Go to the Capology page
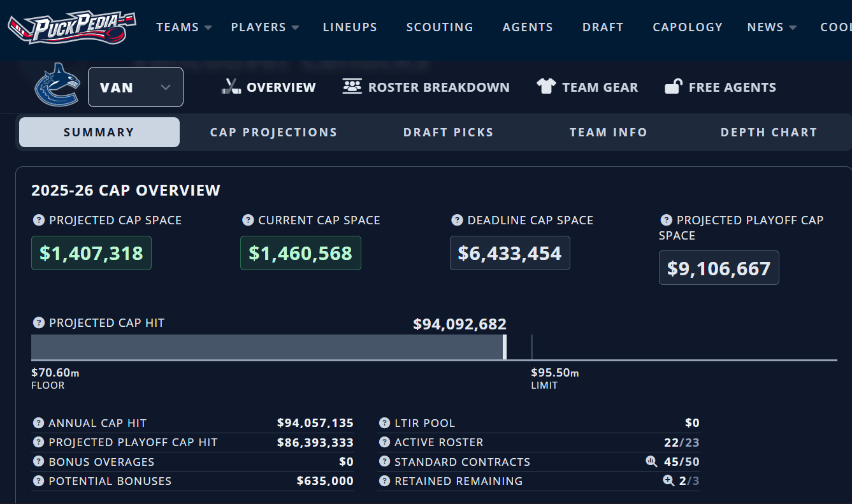Screen dimensions: 852x504 (688, 27)
